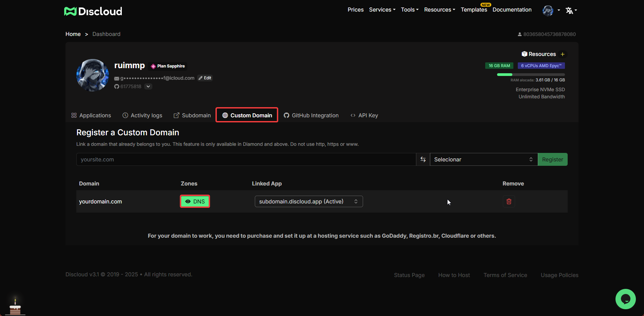Screen dimensions: 644x316
Task: Expand the GitHub account ID chevron
Action: (148, 86)
